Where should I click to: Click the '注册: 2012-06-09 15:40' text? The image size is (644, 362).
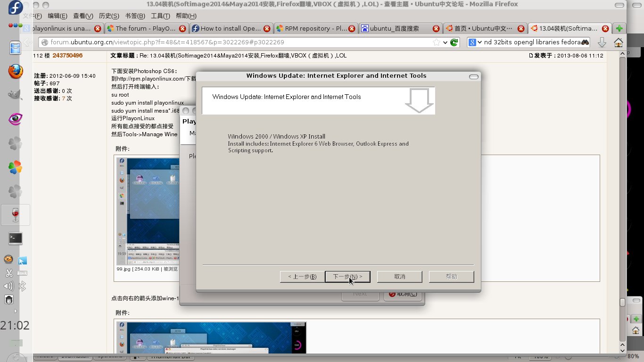pyautogui.click(x=65, y=76)
